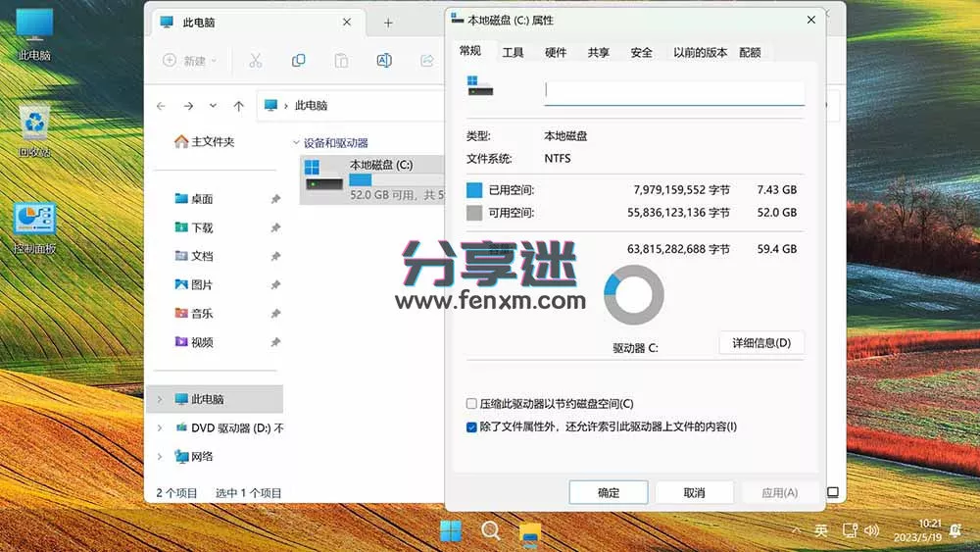This screenshot has height=552, width=980.
Task: Click the Share icon in Explorer toolbar
Action: (426, 61)
